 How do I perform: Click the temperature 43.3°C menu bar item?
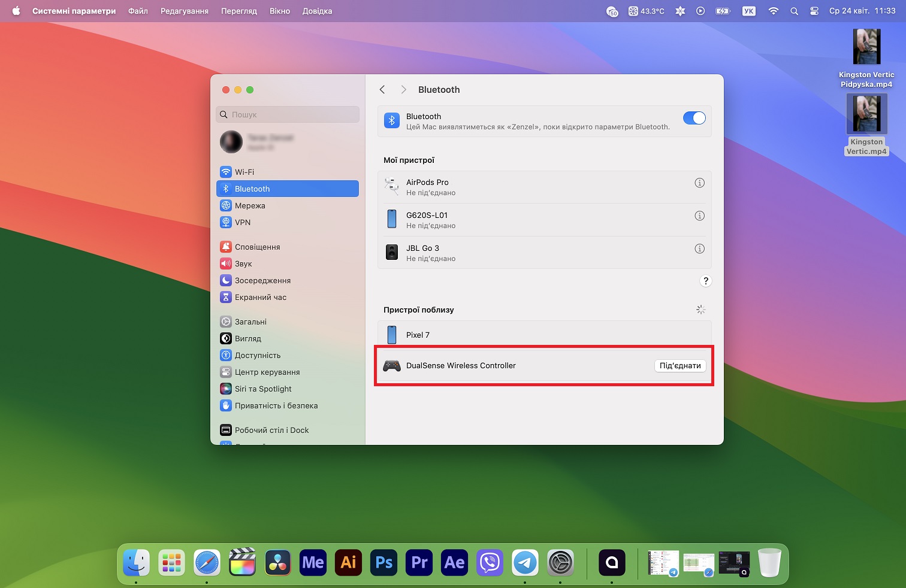tap(647, 11)
